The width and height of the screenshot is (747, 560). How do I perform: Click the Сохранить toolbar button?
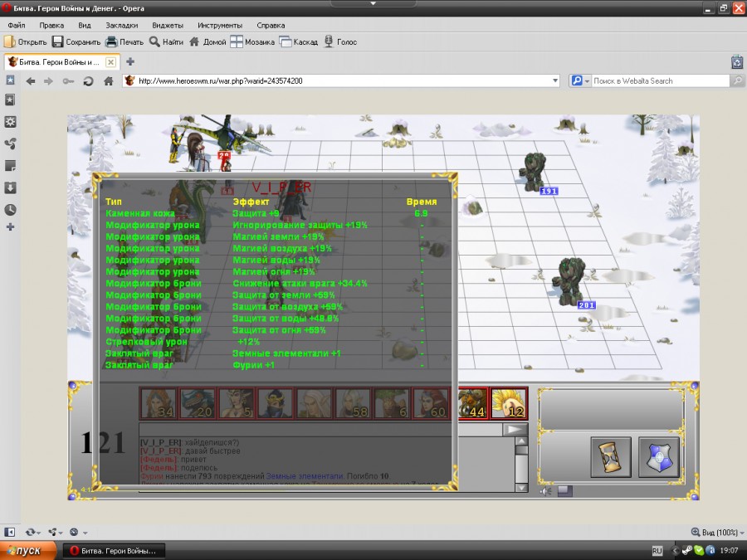pos(76,42)
